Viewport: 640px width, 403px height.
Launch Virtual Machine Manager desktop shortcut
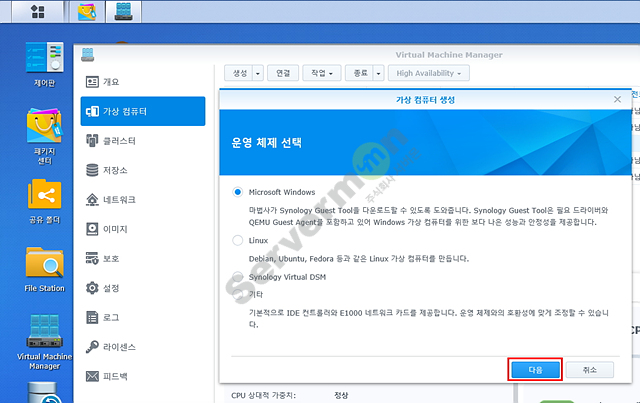(x=44, y=342)
